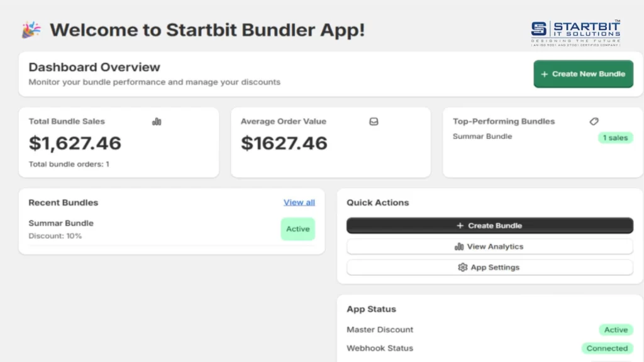Click the bar chart icon on Total Bundle Sales card

point(157,121)
